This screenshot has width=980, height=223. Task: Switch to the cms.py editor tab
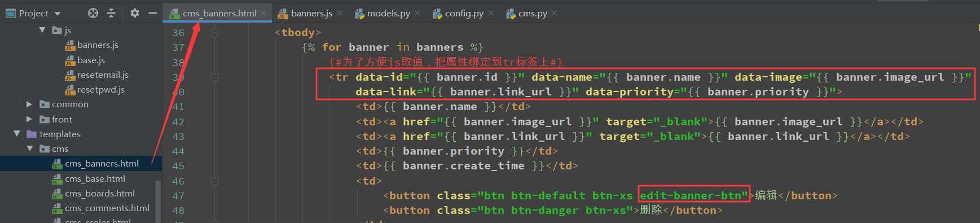(533, 13)
